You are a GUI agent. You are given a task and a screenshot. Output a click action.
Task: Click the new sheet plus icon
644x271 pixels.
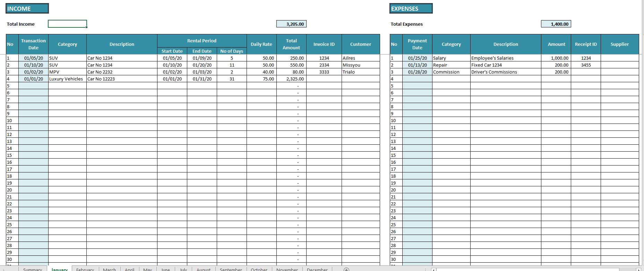[346, 269]
